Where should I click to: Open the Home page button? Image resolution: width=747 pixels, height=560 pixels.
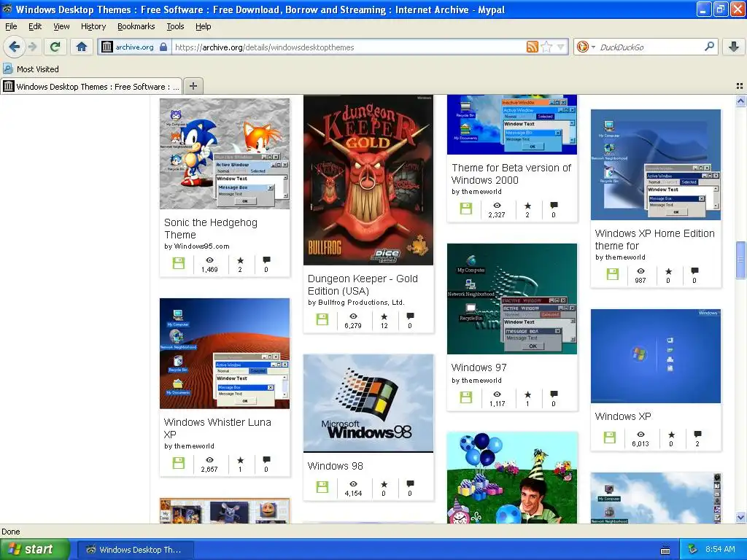(82, 47)
